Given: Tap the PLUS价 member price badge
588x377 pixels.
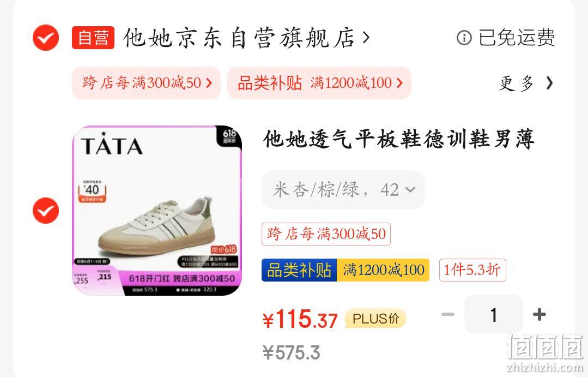Looking at the screenshot, I should point(375,319).
